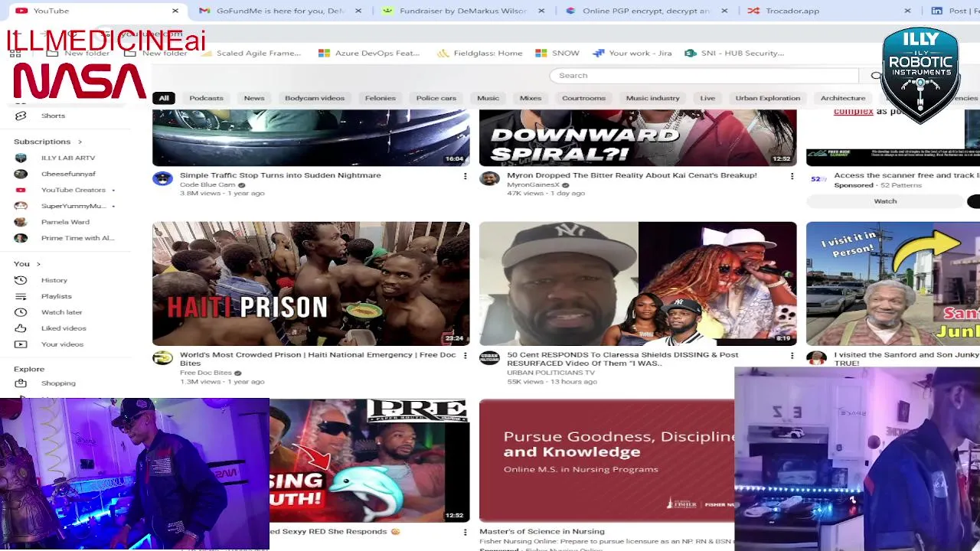Image resolution: width=980 pixels, height=551 pixels.
Task: Expand the Subscriptions section
Action: [x=47, y=142]
